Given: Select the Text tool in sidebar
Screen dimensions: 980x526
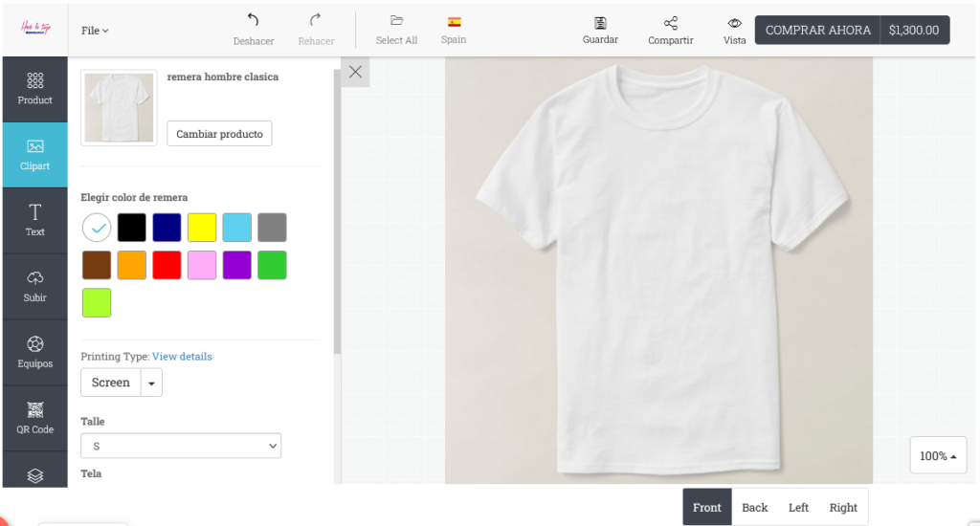Looking at the screenshot, I should pyautogui.click(x=34, y=219).
